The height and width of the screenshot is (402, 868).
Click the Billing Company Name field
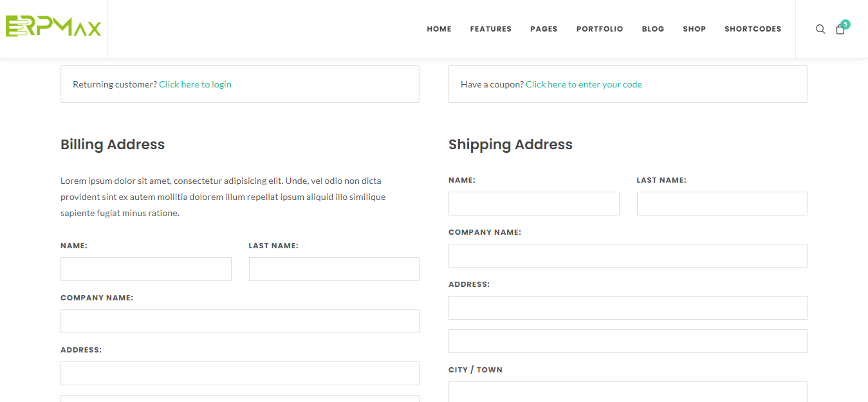240,322
